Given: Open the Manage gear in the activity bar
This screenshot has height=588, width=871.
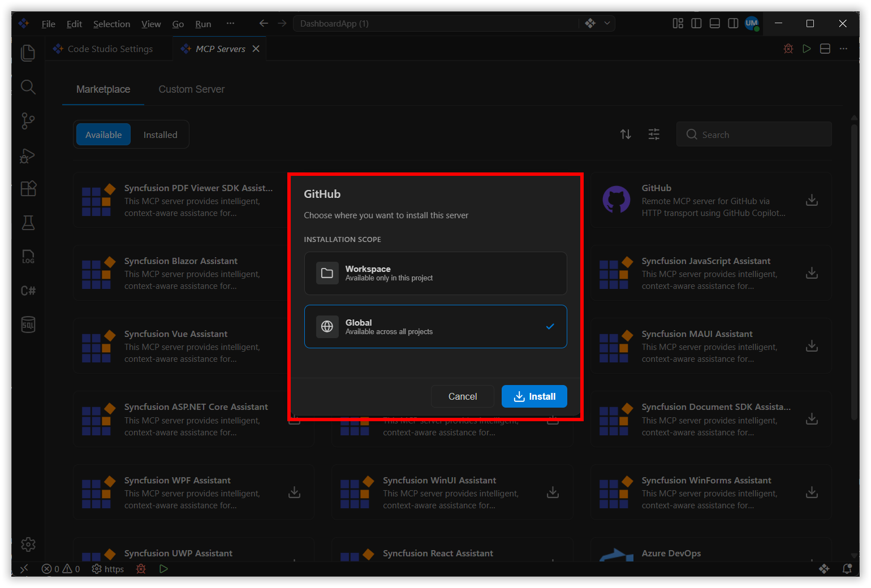Looking at the screenshot, I should (x=28, y=544).
